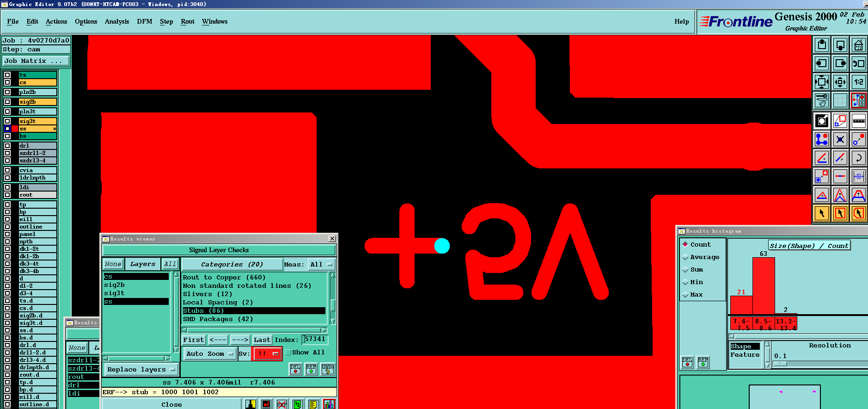This screenshot has height=409, width=868.
Task: Click the 1:2 zoom ratio icon
Action: [859, 82]
